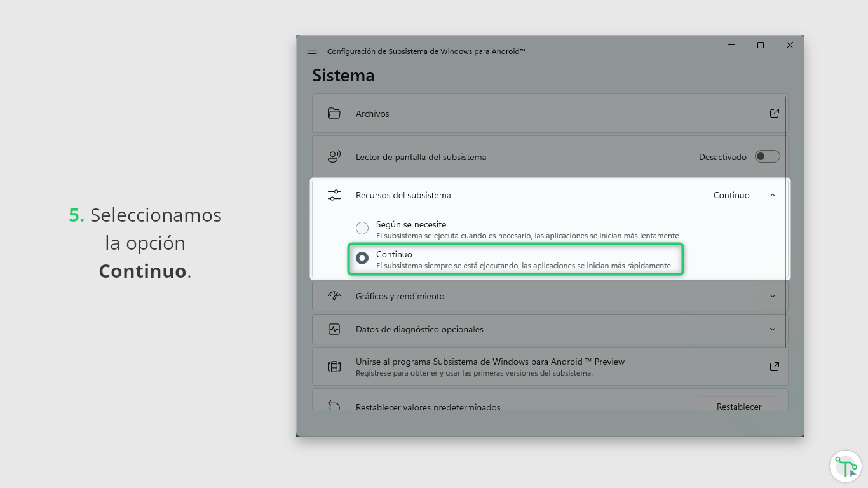This screenshot has width=868, height=488.
Task: Maximize the Subsistema settings window
Action: 761,45
